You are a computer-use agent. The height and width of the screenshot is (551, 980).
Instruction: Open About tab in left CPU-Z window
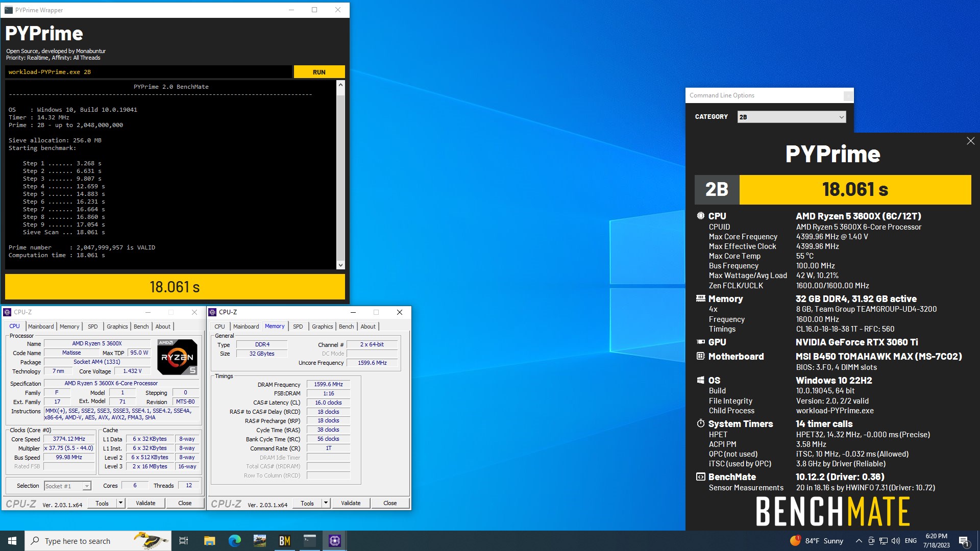(x=163, y=327)
